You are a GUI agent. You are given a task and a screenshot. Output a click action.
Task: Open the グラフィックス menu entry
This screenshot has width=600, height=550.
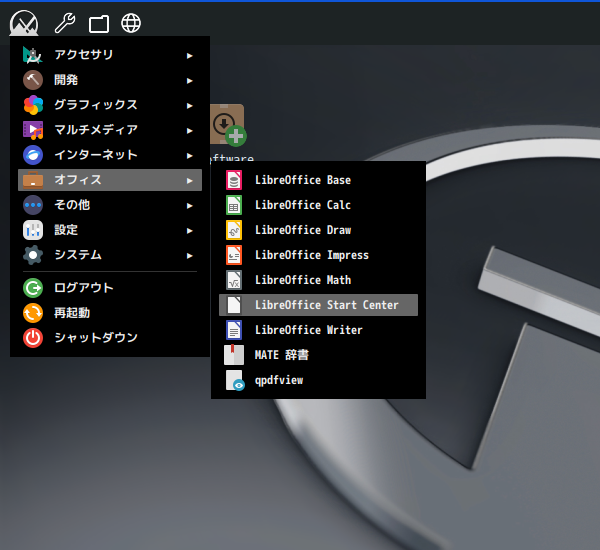[110, 105]
